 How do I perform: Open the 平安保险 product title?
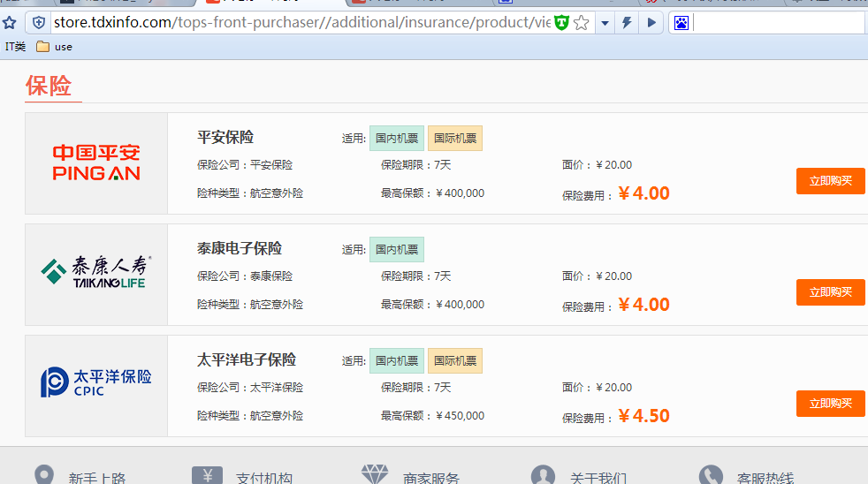tap(225, 137)
